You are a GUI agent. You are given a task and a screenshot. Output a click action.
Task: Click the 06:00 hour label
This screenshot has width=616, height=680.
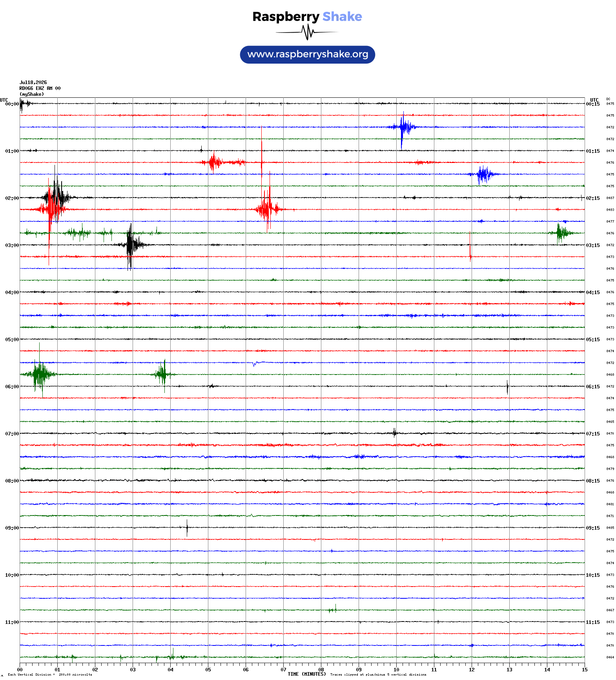[12, 387]
